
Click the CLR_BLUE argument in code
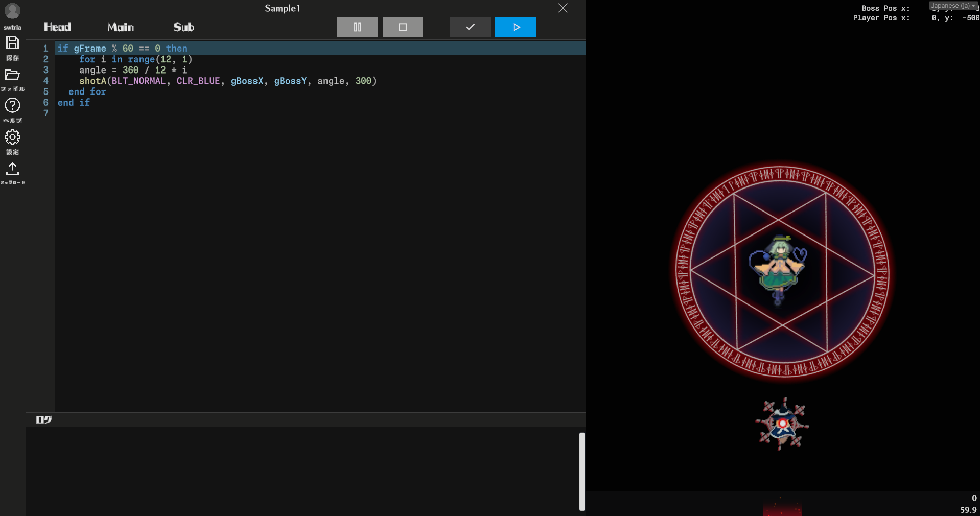198,81
